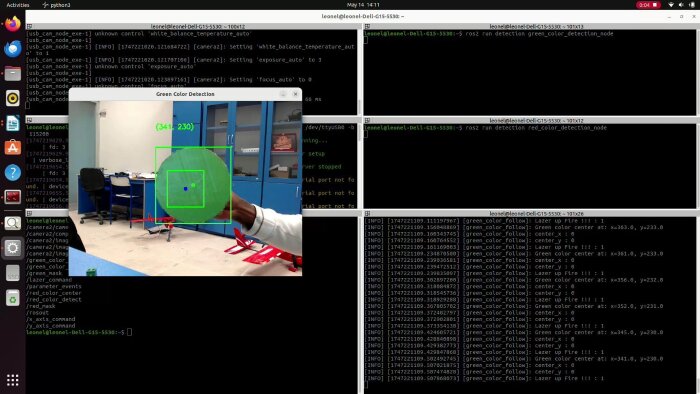Screen dimensions: 700x394
Task: Show Applications grid at dock bottom
Action: [12, 380]
